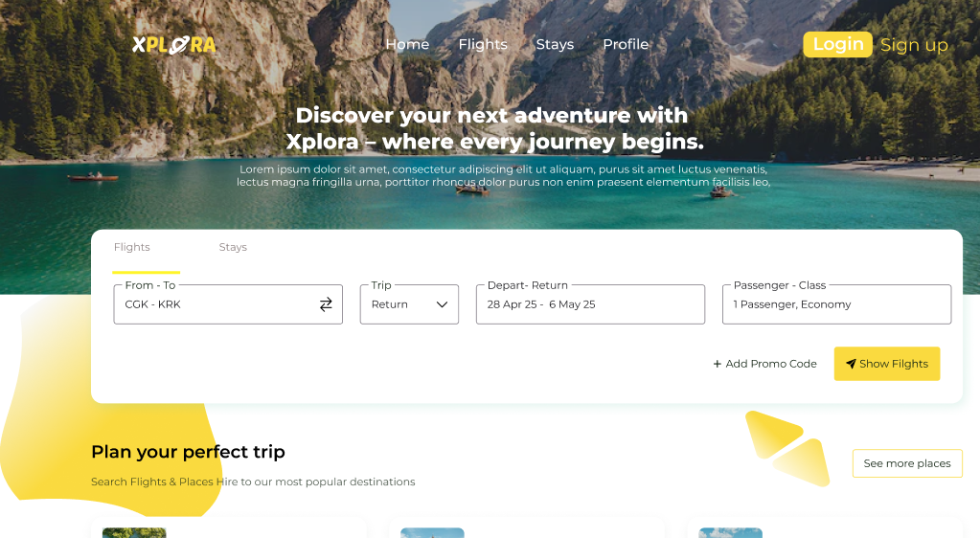The width and height of the screenshot is (980, 538).
Task: Open the Trip dropdown chevron
Action: coord(442,304)
